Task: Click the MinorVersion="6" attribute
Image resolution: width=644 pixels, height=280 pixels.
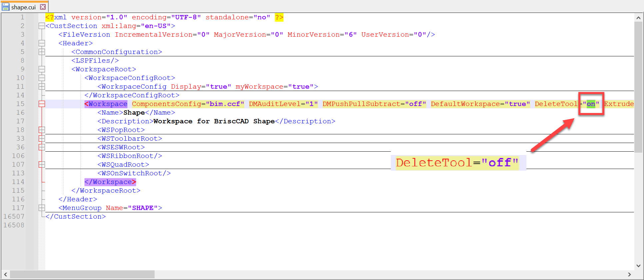Action: (322, 35)
